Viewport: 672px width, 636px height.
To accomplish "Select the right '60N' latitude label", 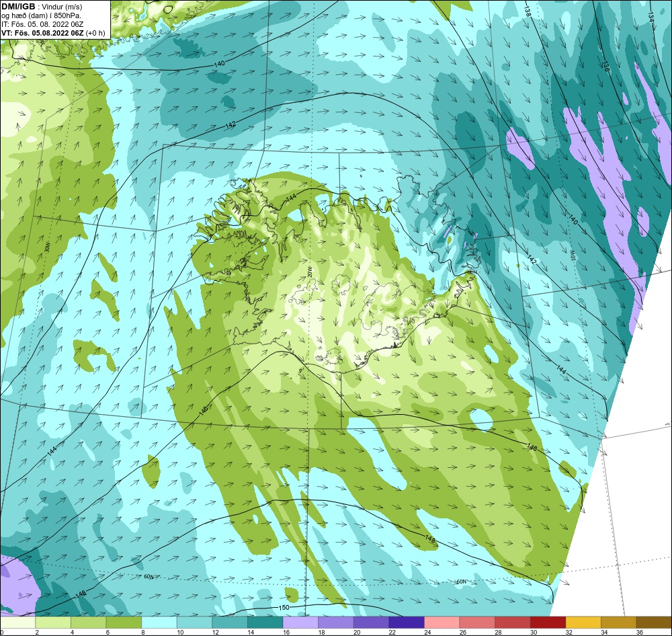I will (x=461, y=582).
